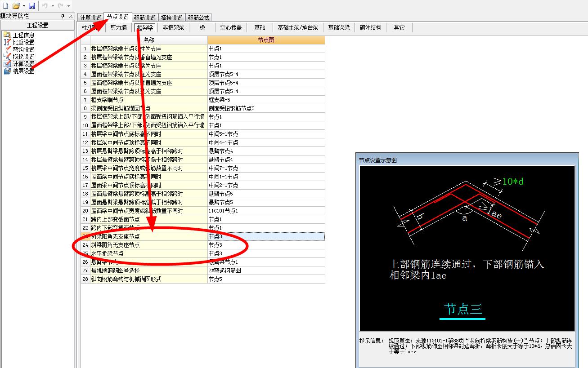Select the 计算设置 icon in navigation

tap(7, 63)
